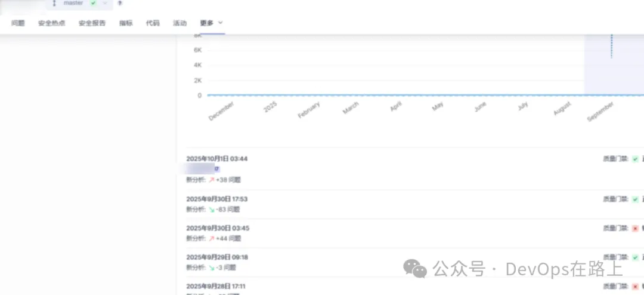Screen dimensions: 644x295
Task: Click the +44 问题 text
Action: pyautogui.click(x=228, y=239)
